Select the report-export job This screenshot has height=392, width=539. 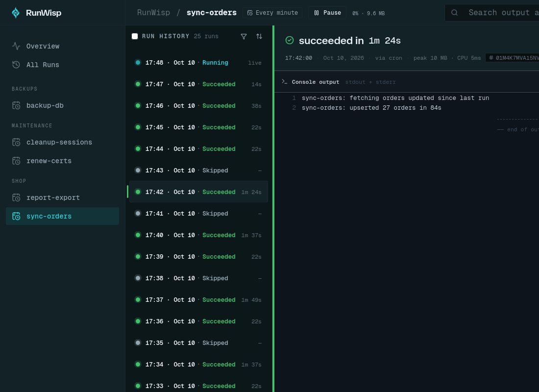tap(63, 197)
